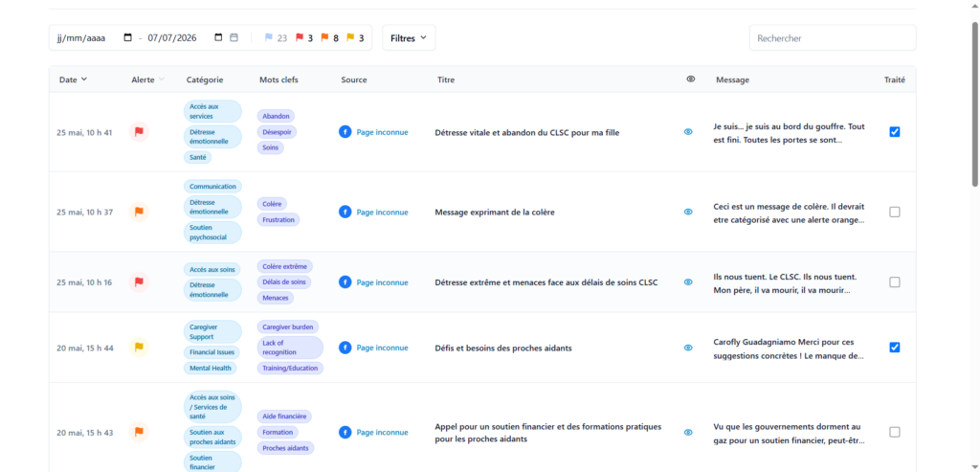Click Page inconnue link in Défis et besoins row
The height and width of the screenshot is (472, 980).
point(382,348)
